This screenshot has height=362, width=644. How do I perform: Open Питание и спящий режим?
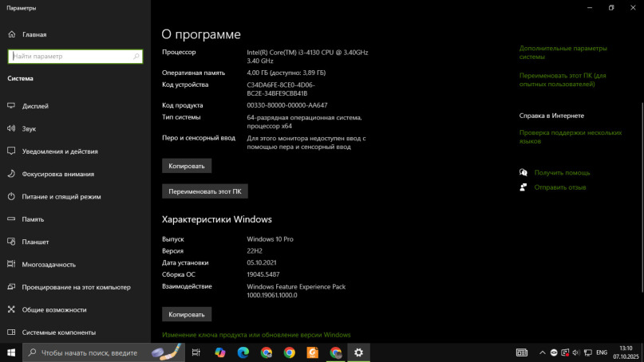(61, 196)
